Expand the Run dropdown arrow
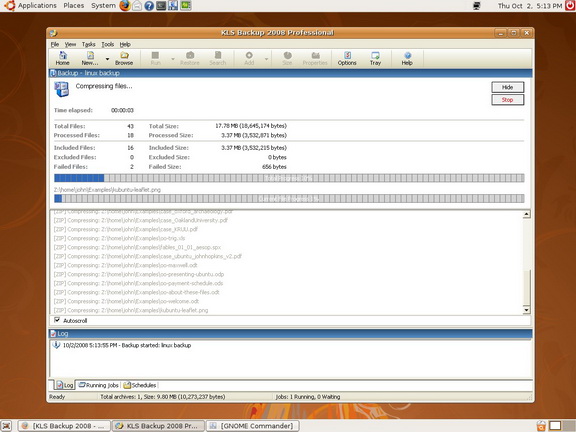Viewport: 576px width, 432px height. (173, 59)
